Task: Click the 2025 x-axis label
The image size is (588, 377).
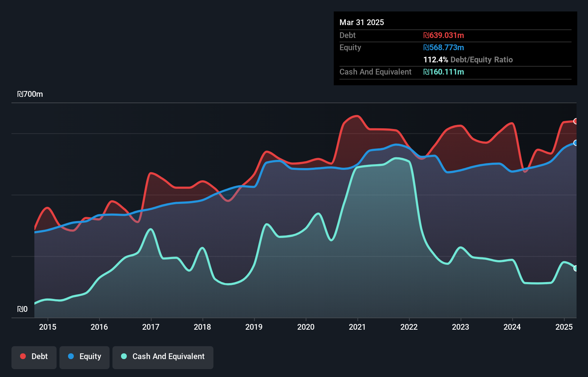Action: pos(564,327)
